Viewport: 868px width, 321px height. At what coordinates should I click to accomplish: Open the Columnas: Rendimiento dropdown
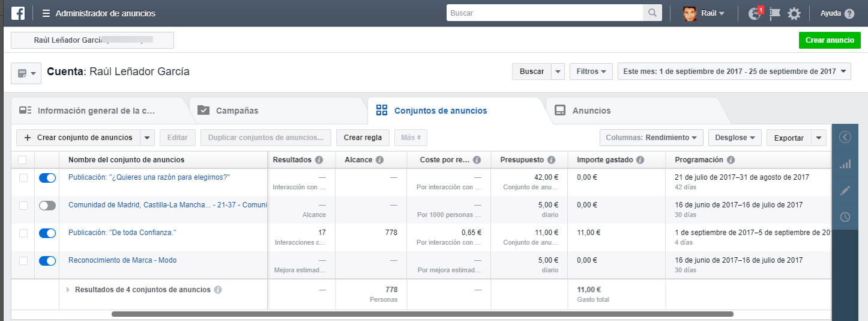point(651,138)
